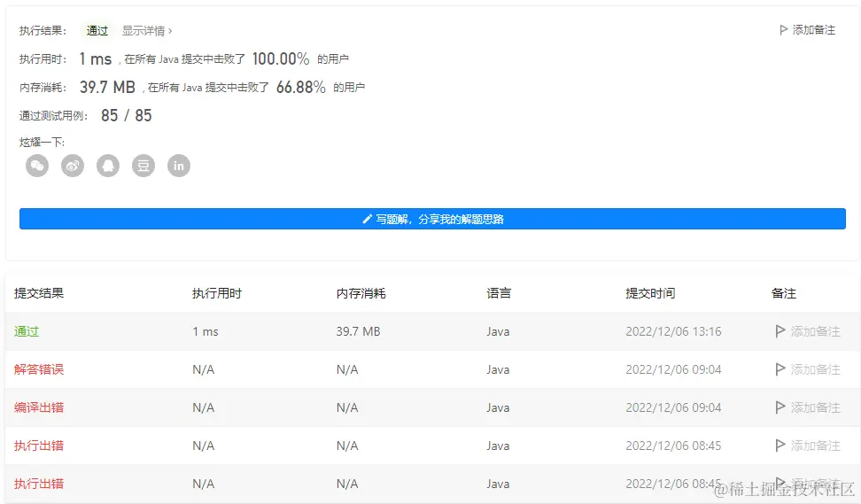Click Java cell in the 编译出错 row

pos(498,407)
